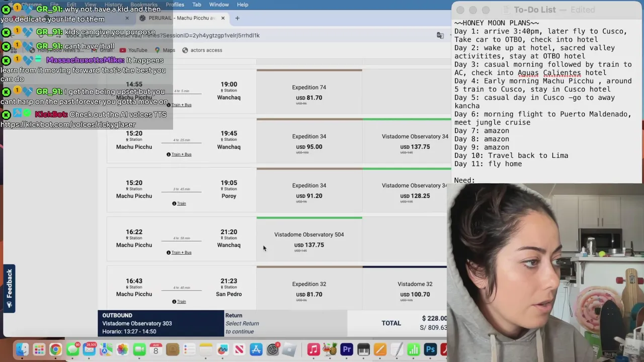Choose Vistadome Observatory 34 at USD 128.25

pyautogui.click(x=407, y=191)
